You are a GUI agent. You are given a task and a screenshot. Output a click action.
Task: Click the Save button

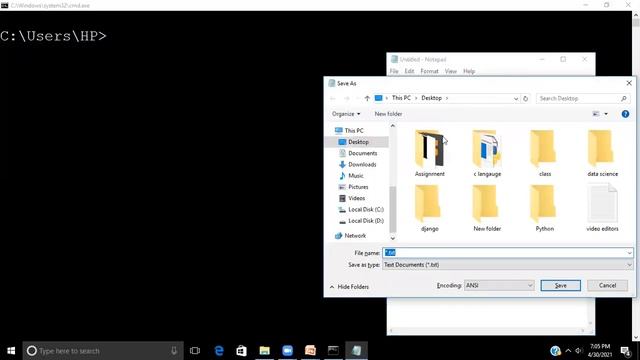pyautogui.click(x=560, y=285)
